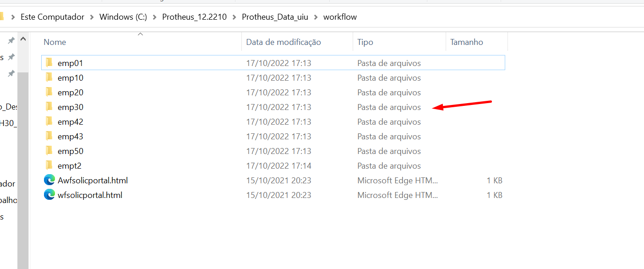Click the top pin icon in navigation pane
Image resolution: width=644 pixels, height=269 pixels.
point(11,40)
